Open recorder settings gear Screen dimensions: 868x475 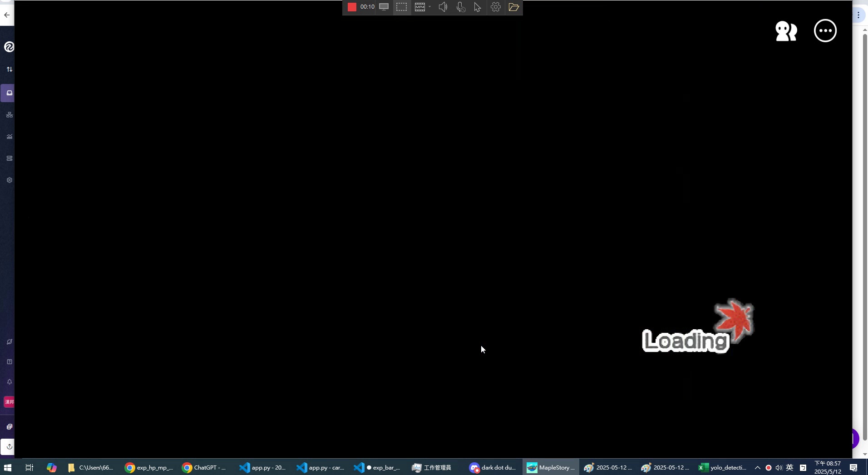[496, 7]
